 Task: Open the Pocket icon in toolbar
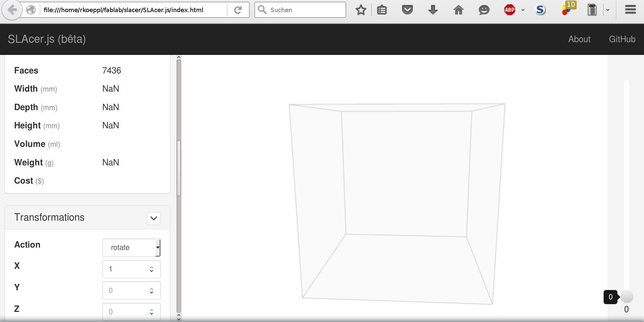407,10
